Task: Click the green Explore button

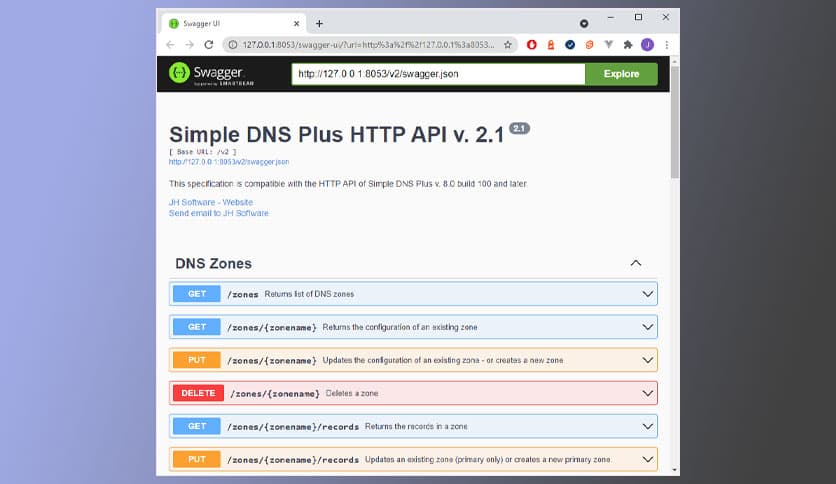Action: pos(621,74)
